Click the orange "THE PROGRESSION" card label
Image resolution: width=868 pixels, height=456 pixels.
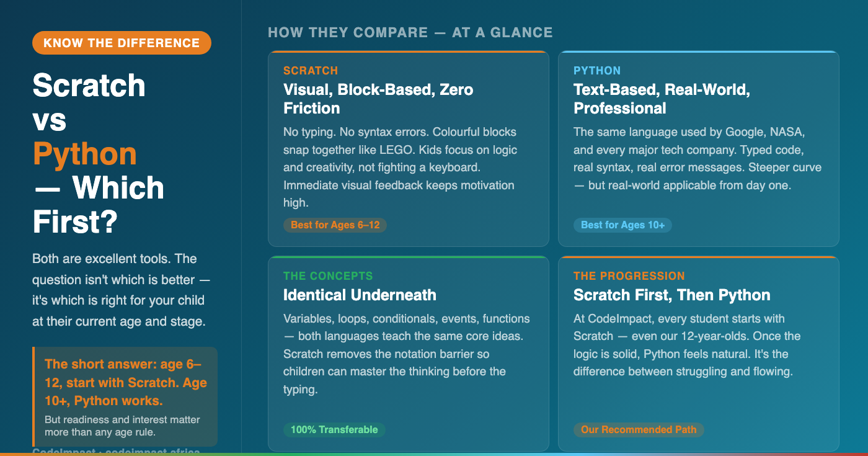[629, 276]
